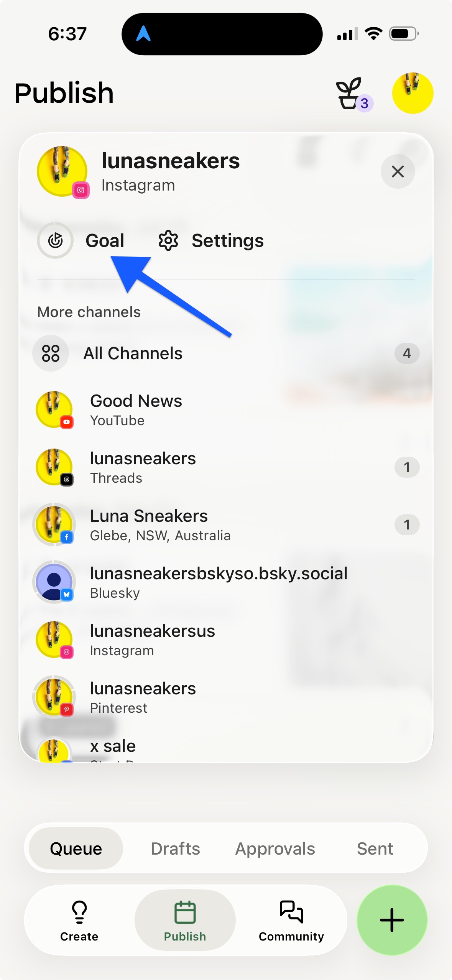452x980 pixels.
Task: Tap the lunasneakers header name
Action: [x=171, y=161]
